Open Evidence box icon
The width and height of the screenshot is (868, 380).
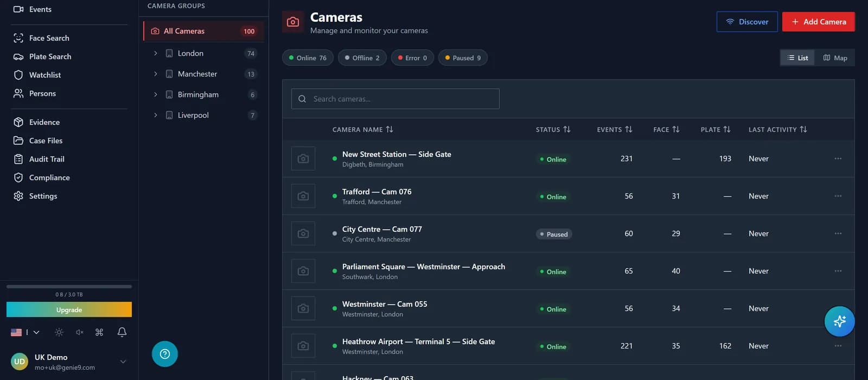18,122
